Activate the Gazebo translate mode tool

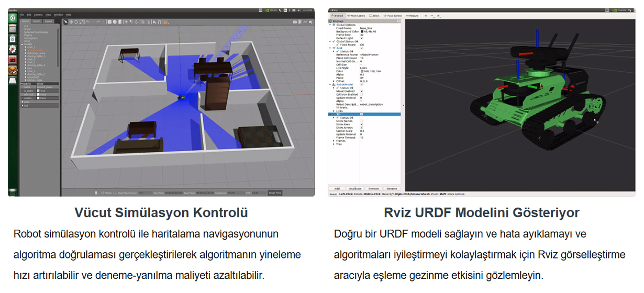(x=71, y=21)
